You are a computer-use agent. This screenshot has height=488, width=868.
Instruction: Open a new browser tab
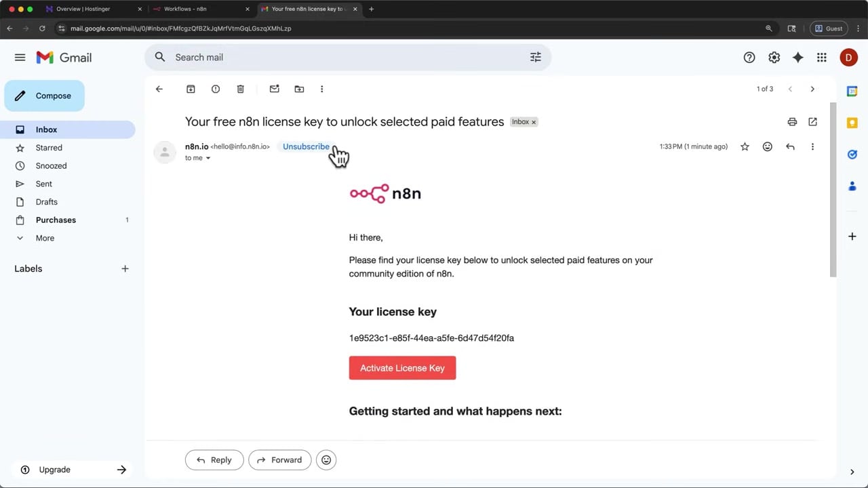371,9
